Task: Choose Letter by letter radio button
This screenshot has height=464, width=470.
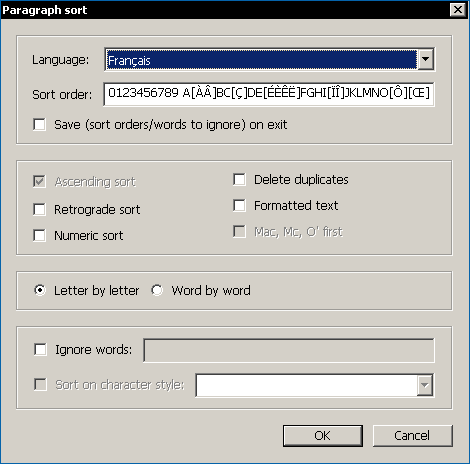Action: point(40,290)
